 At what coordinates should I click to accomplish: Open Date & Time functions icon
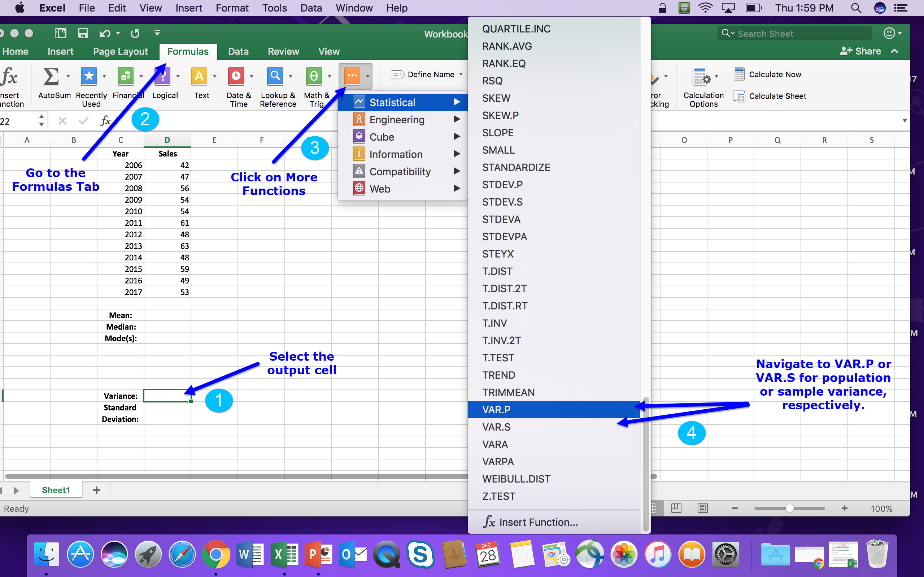click(236, 77)
